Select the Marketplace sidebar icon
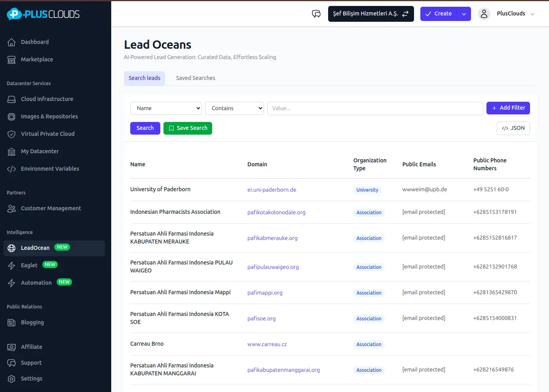The width and height of the screenshot is (549, 392). point(37,59)
